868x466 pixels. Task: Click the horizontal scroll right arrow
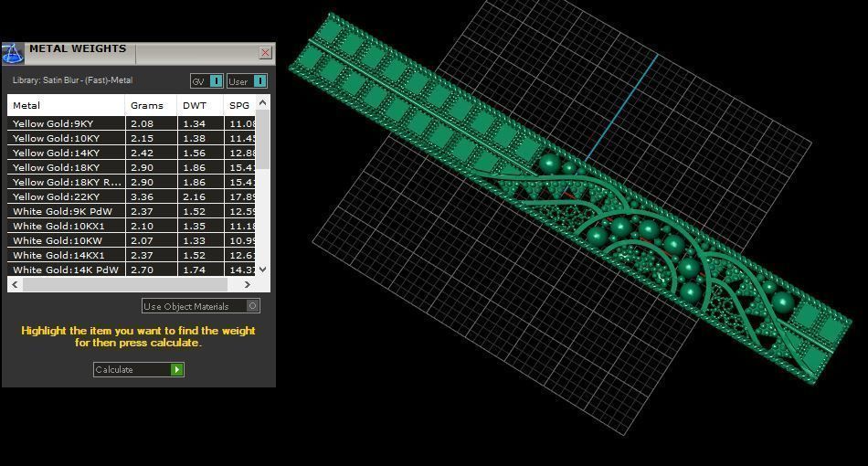tap(248, 284)
